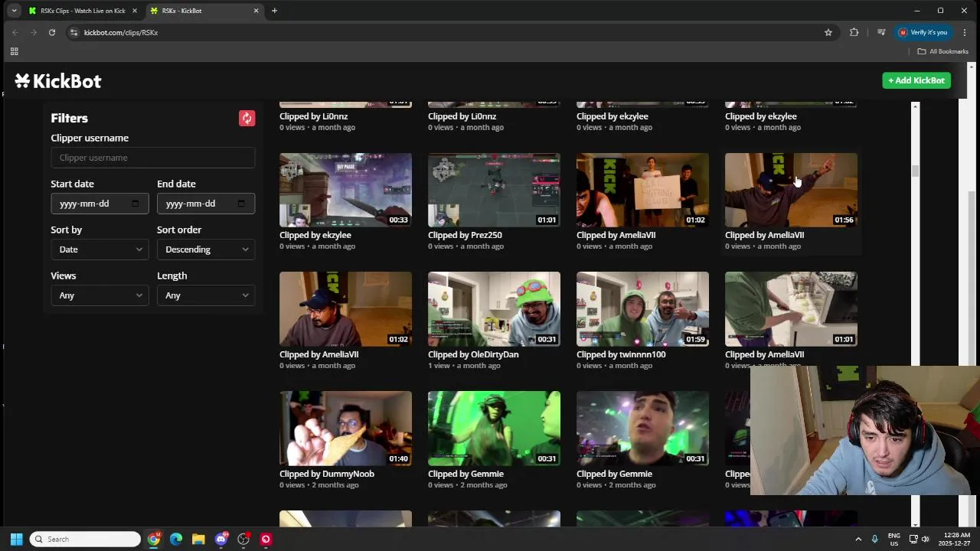This screenshot has height=551, width=980.
Task: Click the Verify it's you profile button
Action: tap(923, 32)
